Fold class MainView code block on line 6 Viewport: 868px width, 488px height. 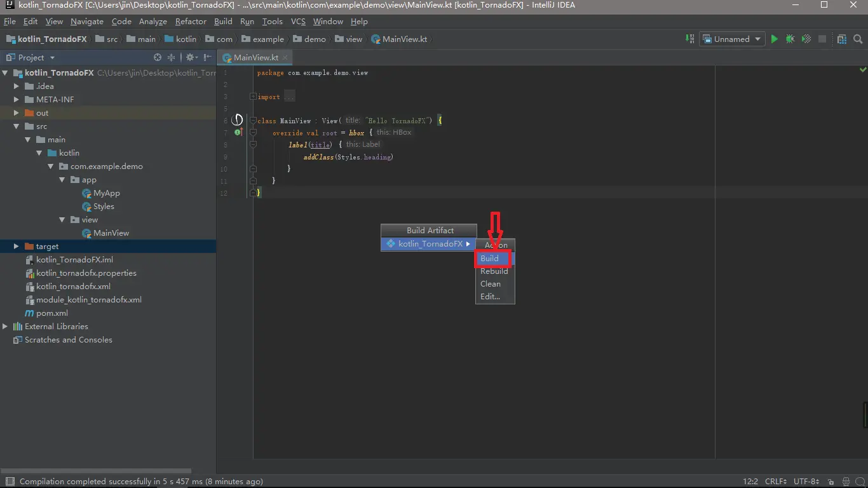coord(253,120)
